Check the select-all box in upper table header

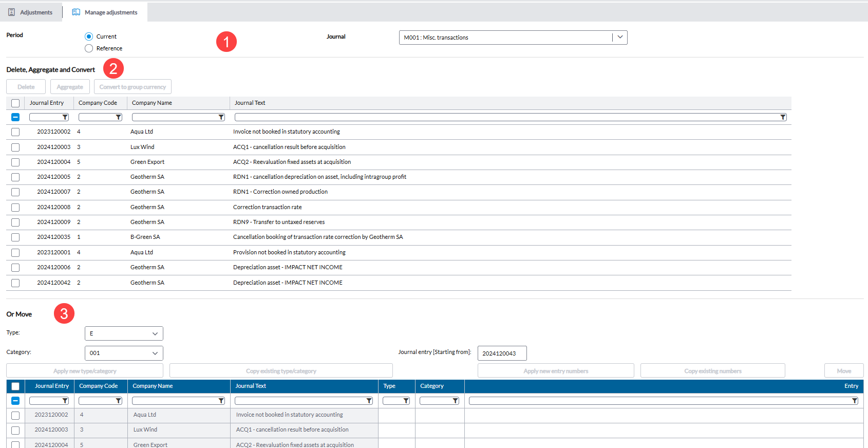click(x=15, y=103)
